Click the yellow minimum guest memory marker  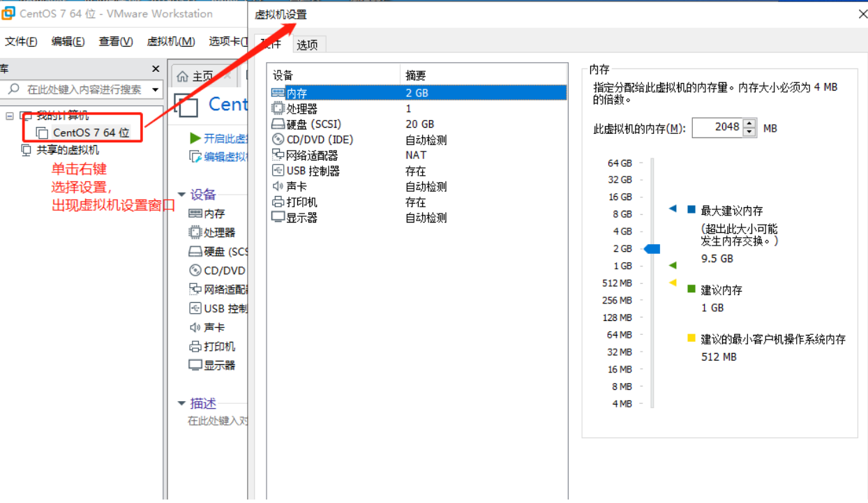673,283
